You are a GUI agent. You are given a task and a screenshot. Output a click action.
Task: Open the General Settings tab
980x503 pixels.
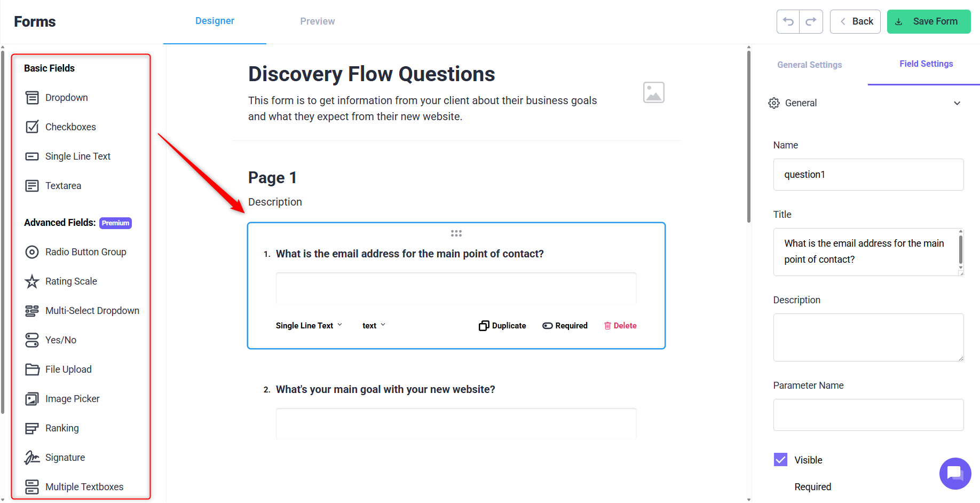coord(809,65)
